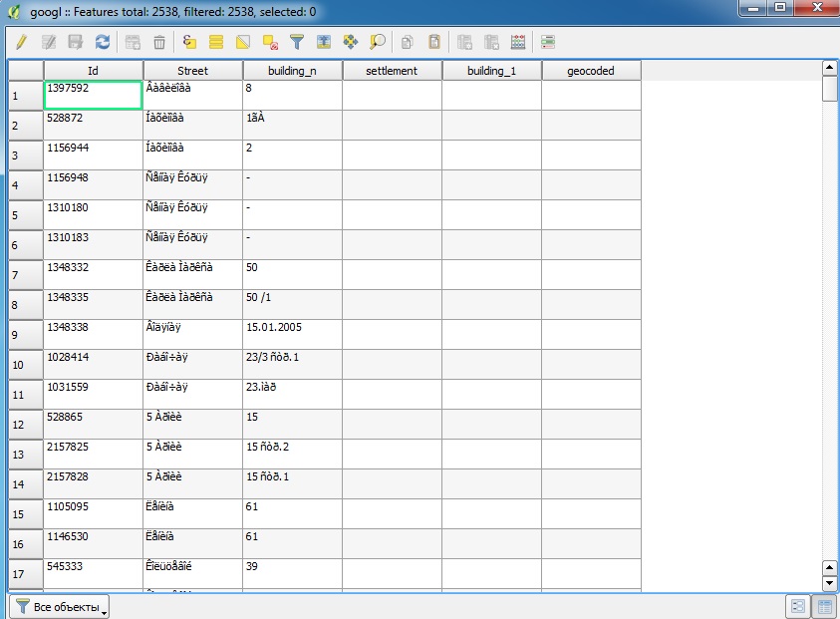Open the field calculator
Image resolution: width=840 pixels, height=619 pixels.
click(518, 42)
